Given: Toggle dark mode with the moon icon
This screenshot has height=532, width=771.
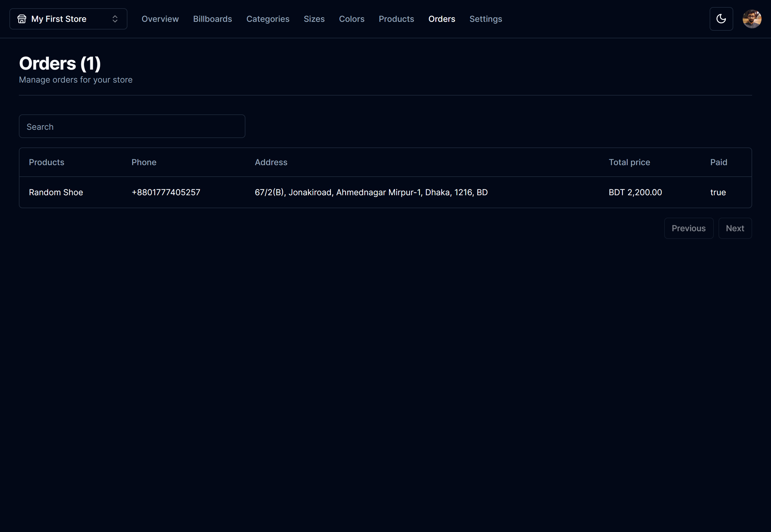Looking at the screenshot, I should [x=721, y=19].
